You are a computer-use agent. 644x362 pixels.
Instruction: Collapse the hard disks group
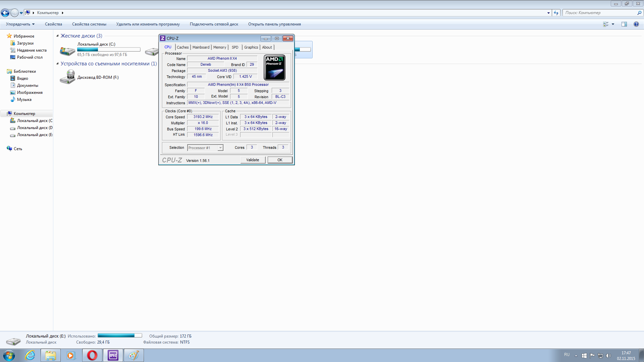click(57, 36)
